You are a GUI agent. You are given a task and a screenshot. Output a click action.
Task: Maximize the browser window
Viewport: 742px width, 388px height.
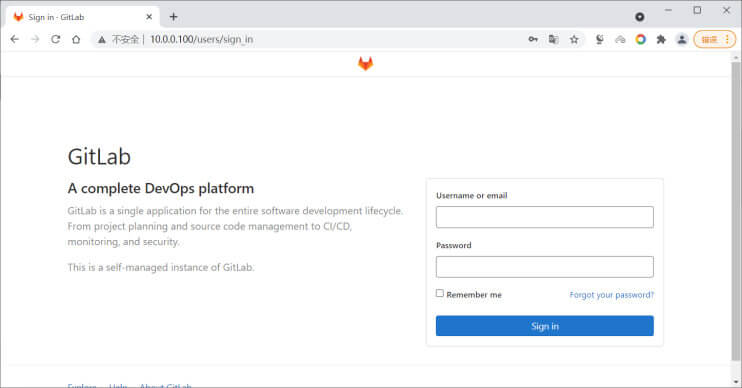pos(697,10)
